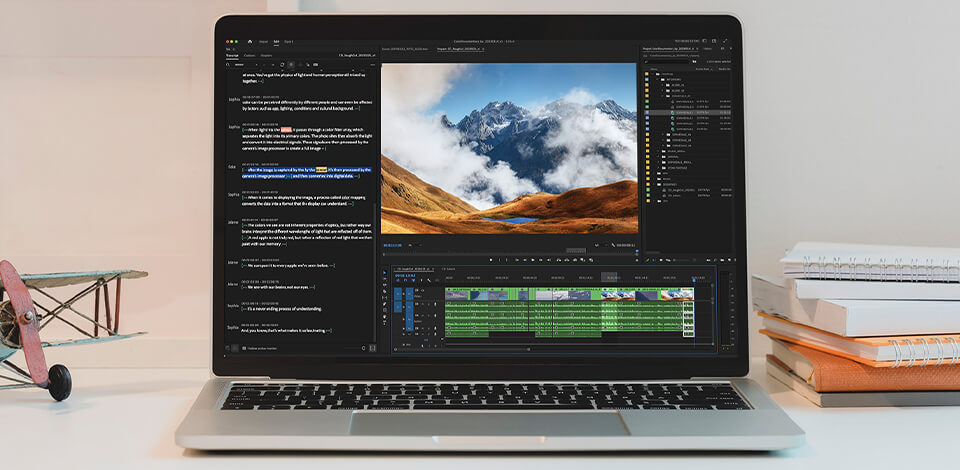Step back one frame
This screenshot has height=470, width=960.
525,259
